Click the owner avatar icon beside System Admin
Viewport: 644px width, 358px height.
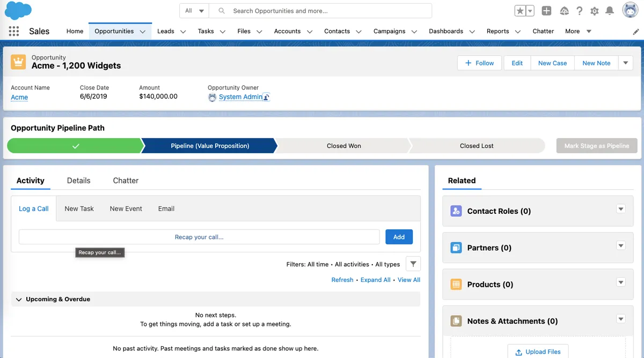213,97
